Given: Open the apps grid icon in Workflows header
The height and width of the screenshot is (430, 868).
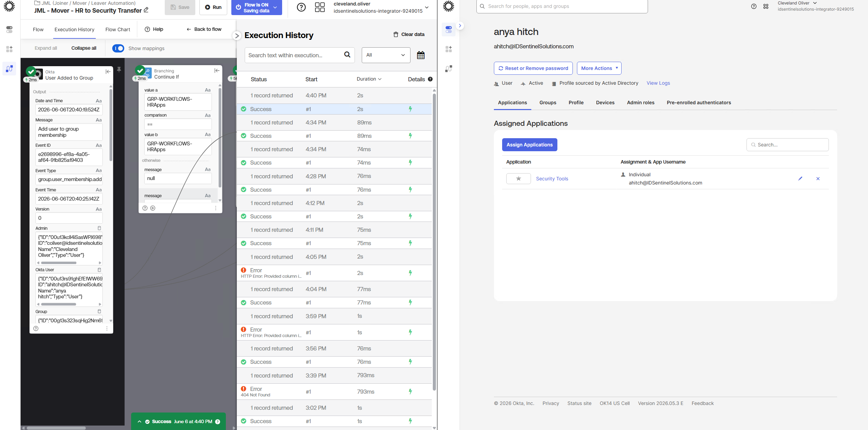Looking at the screenshot, I should [x=320, y=7].
